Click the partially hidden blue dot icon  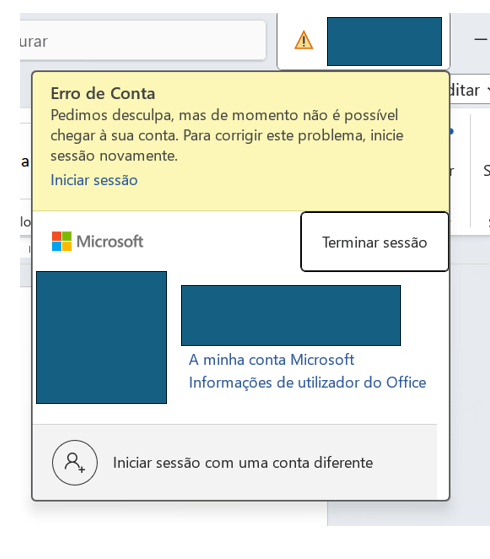[x=452, y=132]
